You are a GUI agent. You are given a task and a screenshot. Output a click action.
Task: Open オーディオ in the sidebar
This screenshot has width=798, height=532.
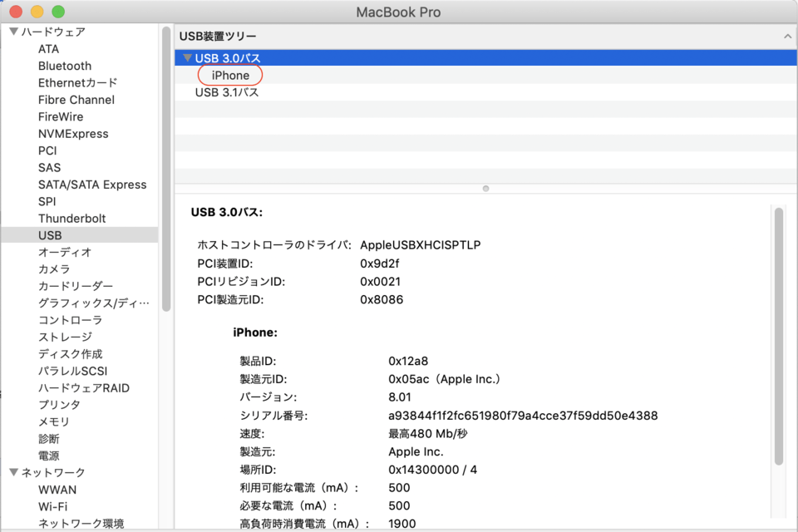pos(65,252)
